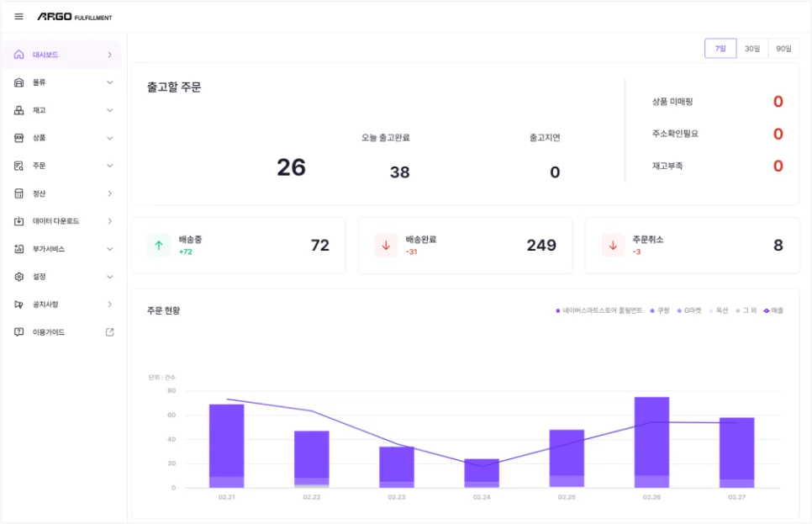
Task: Click the red down arrow on 주문취소 card
Action: pyautogui.click(x=613, y=245)
